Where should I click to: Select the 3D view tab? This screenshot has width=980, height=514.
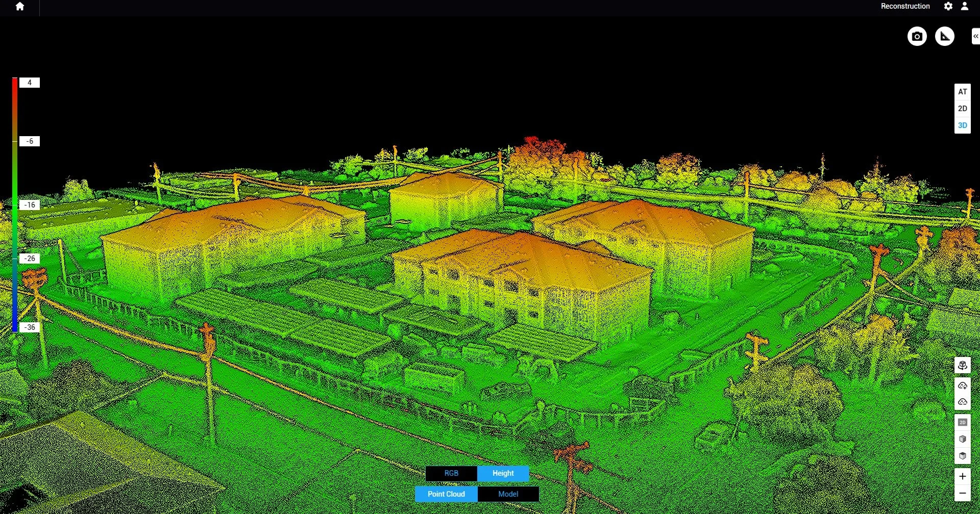point(962,125)
